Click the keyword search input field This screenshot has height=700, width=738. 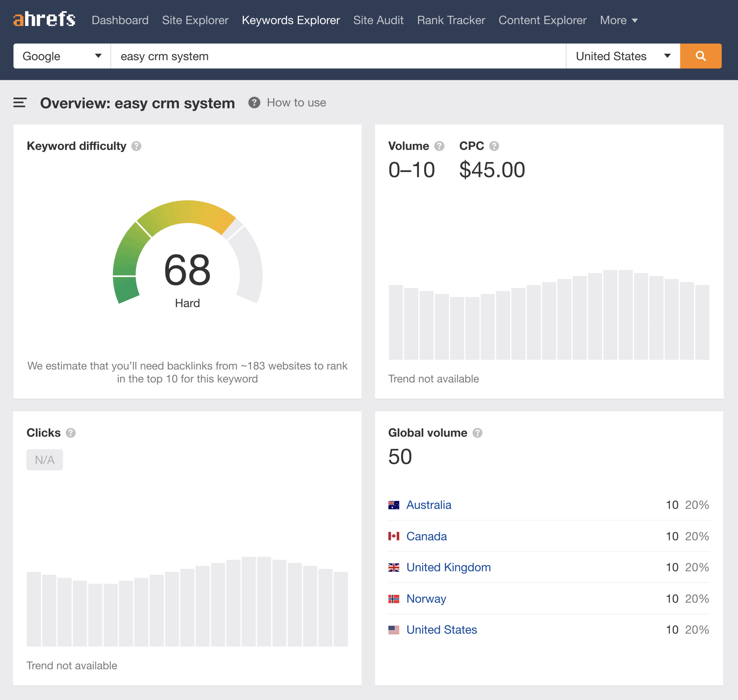(338, 56)
